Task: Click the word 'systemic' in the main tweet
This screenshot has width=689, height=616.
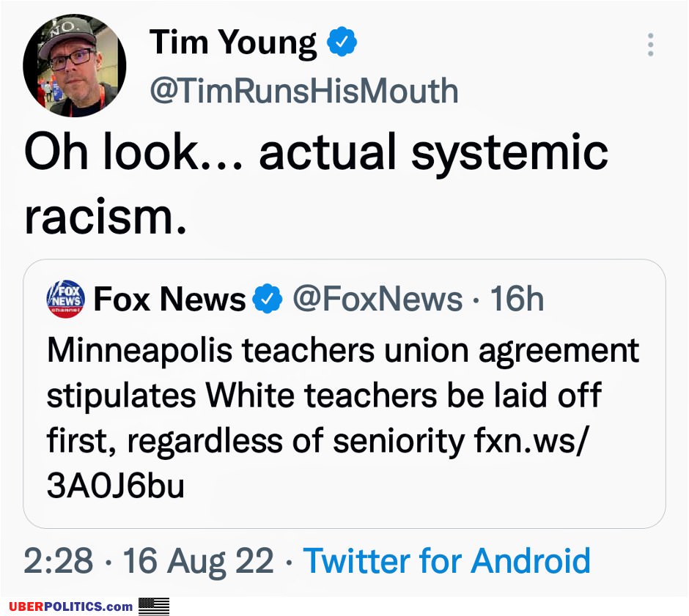Action: (509, 152)
